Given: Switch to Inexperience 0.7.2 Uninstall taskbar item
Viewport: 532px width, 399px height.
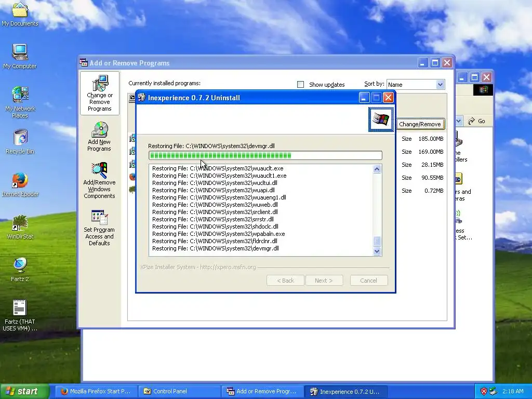Looking at the screenshot, I should click(x=345, y=391).
